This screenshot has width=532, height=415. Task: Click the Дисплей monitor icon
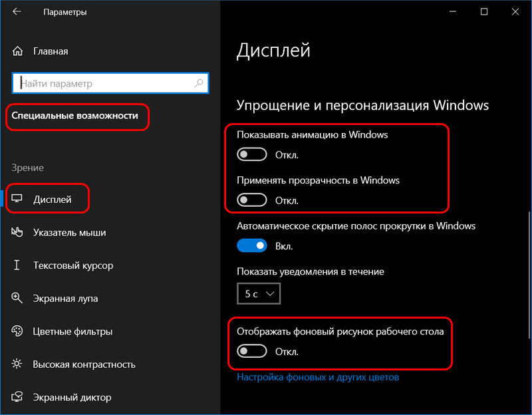(17, 198)
